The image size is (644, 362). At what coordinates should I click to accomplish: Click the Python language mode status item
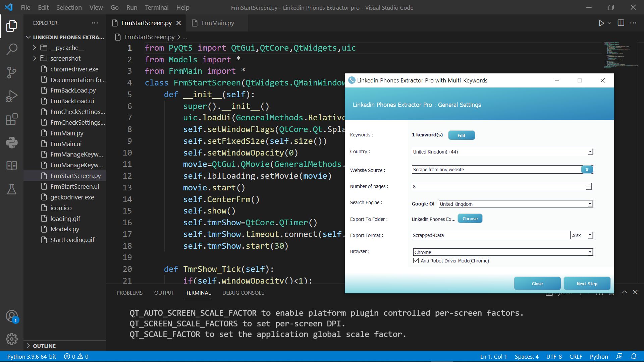(599, 357)
